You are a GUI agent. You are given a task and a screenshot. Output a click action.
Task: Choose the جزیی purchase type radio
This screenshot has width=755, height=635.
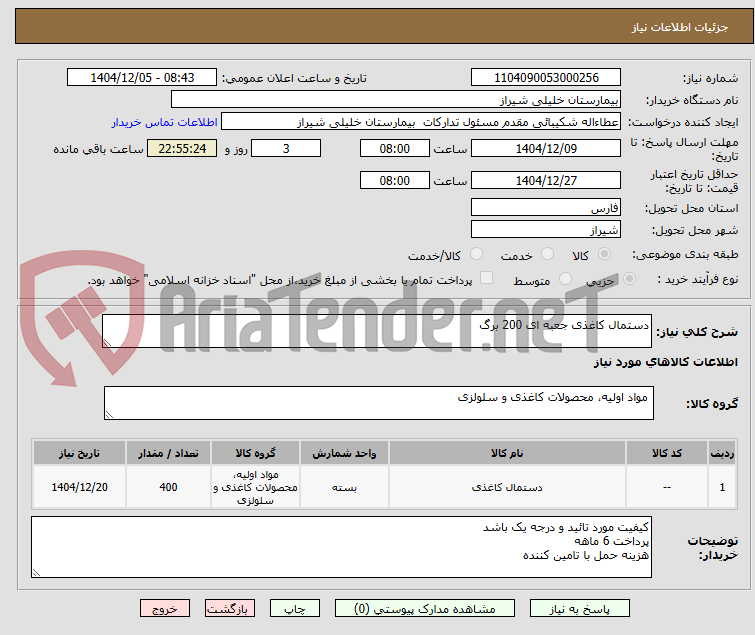coord(629,279)
